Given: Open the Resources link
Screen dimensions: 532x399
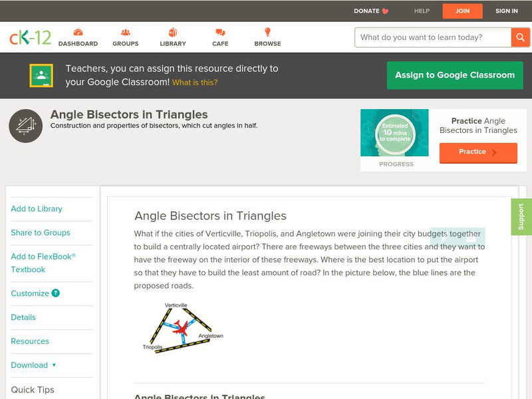Looking at the screenshot, I should coord(30,341).
